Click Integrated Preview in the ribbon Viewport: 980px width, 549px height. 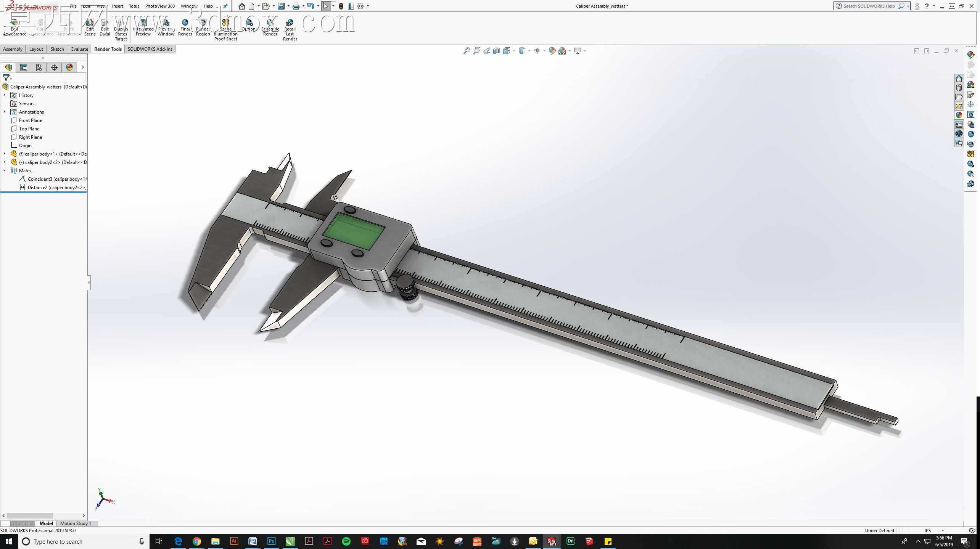pyautogui.click(x=143, y=27)
